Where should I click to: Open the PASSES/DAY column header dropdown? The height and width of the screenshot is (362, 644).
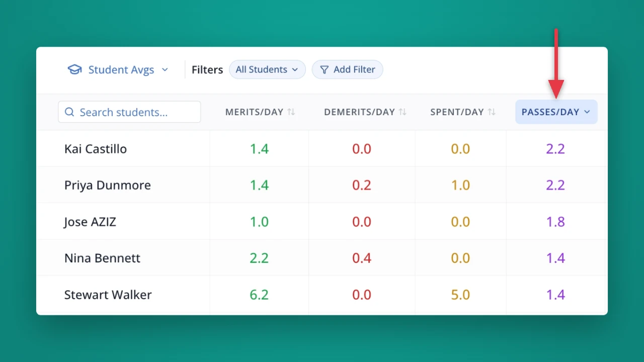coord(556,112)
